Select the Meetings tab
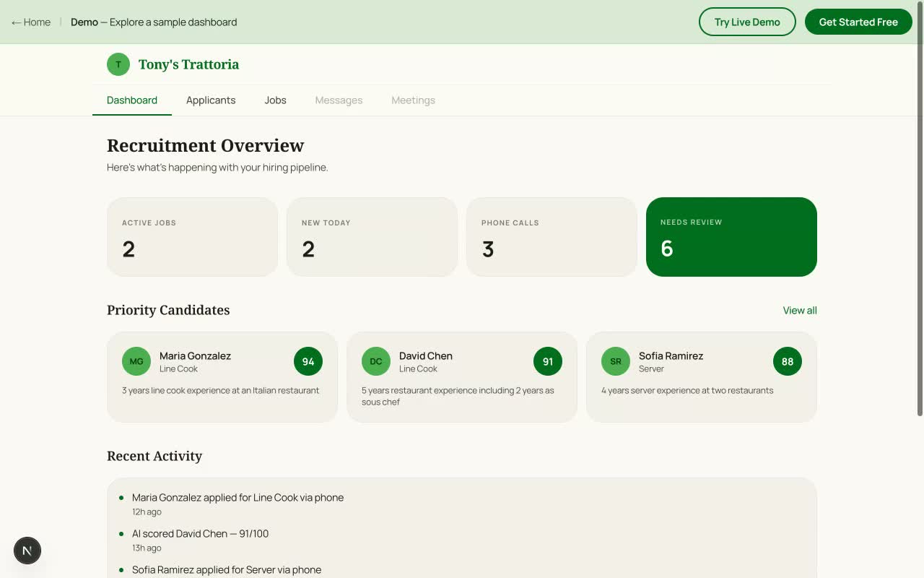 pyautogui.click(x=413, y=100)
